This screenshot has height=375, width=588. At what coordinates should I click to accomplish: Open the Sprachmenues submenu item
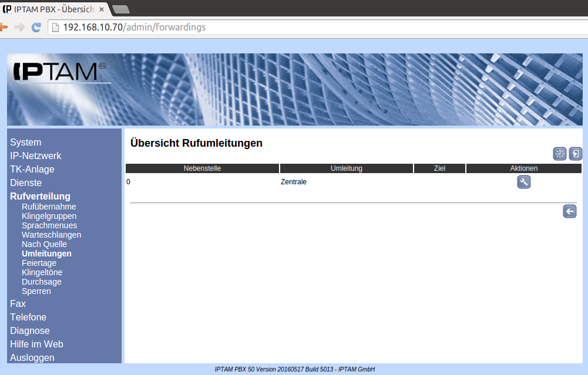click(x=49, y=225)
